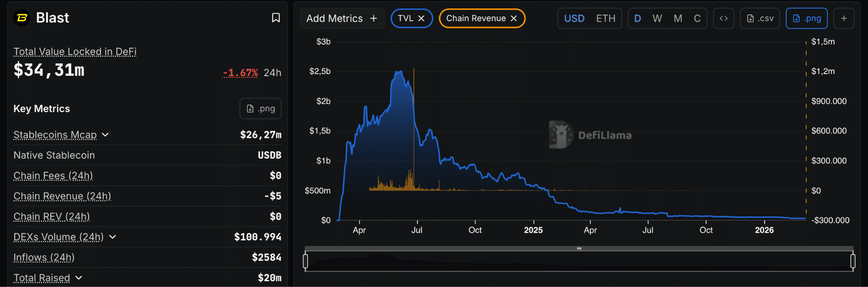Remove the TVL metric with its X

pos(421,18)
